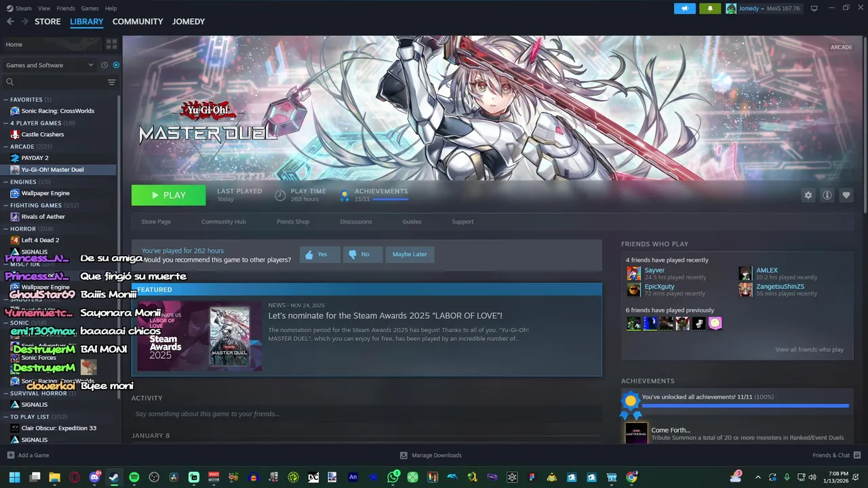Select PAYDAY 2 in the library
Image resolution: width=868 pixels, height=488 pixels.
35,158
